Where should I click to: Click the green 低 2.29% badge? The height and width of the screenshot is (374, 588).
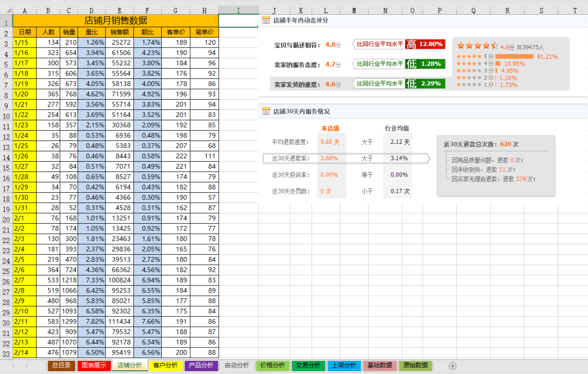coord(425,83)
